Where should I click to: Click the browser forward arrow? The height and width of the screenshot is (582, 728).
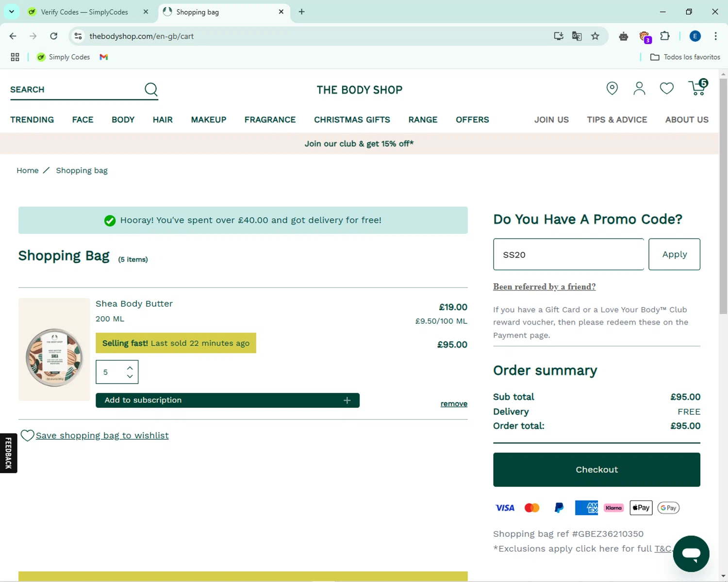33,36
